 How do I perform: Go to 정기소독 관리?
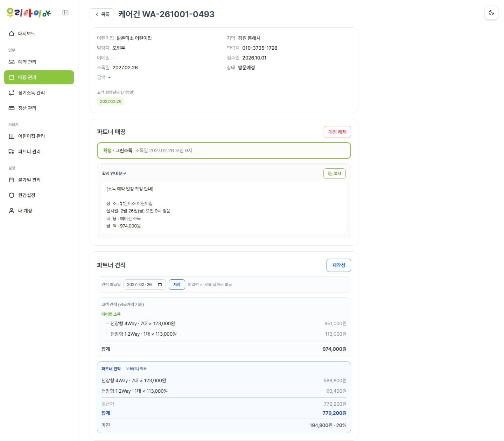click(x=39, y=93)
